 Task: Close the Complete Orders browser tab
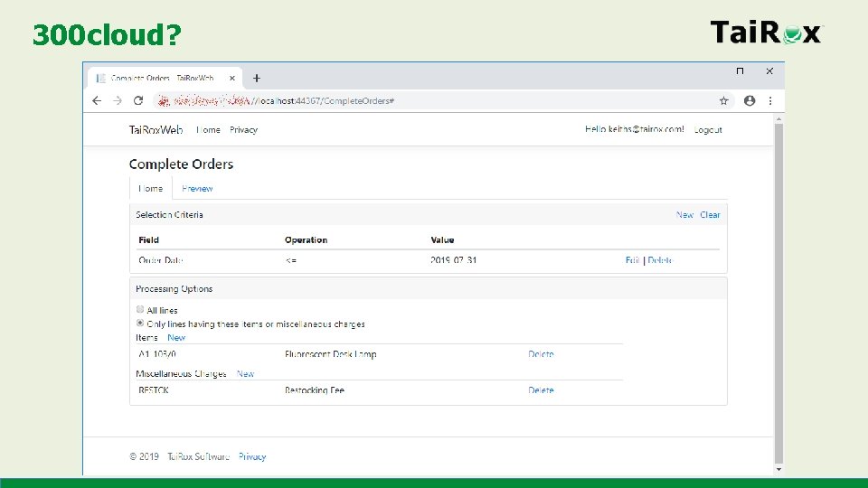232,78
